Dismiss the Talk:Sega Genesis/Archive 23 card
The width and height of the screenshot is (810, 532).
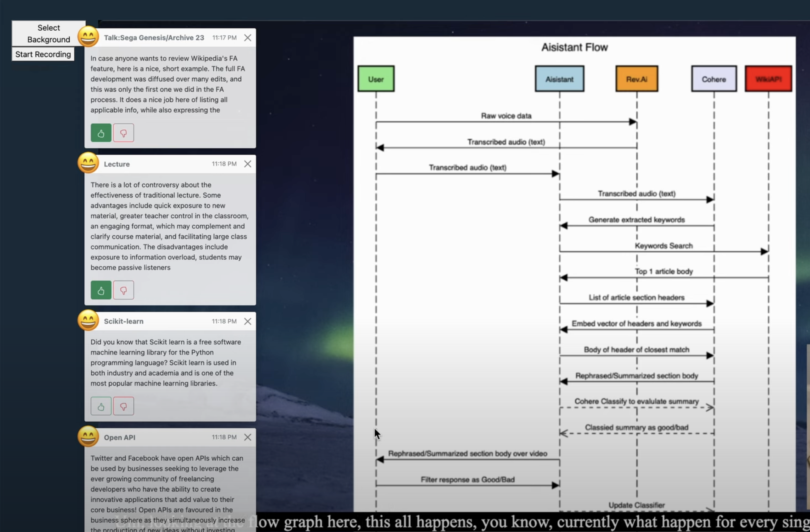point(248,38)
